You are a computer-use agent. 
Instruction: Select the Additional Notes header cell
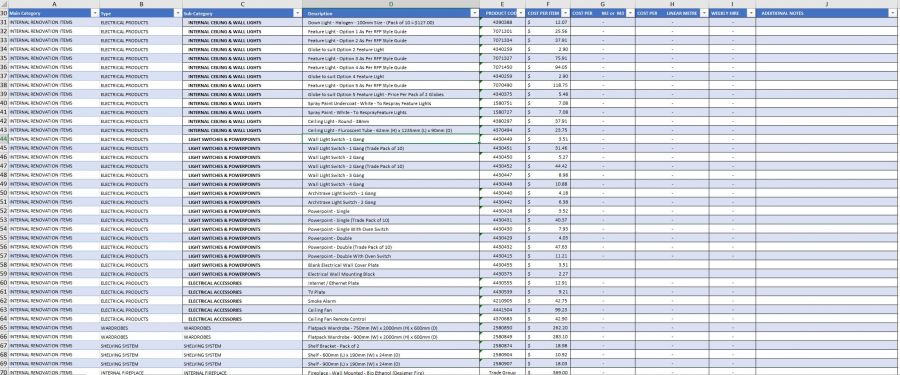tap(827, 13)
